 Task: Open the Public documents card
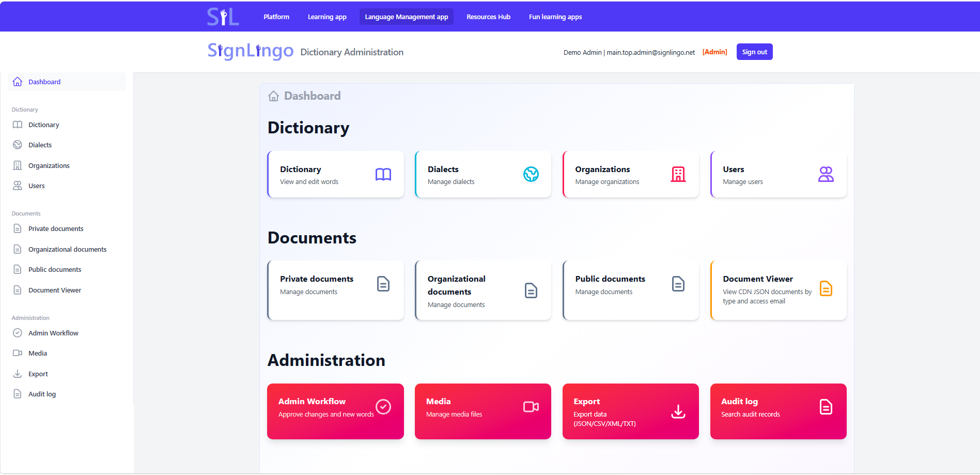tap(631, 290)
